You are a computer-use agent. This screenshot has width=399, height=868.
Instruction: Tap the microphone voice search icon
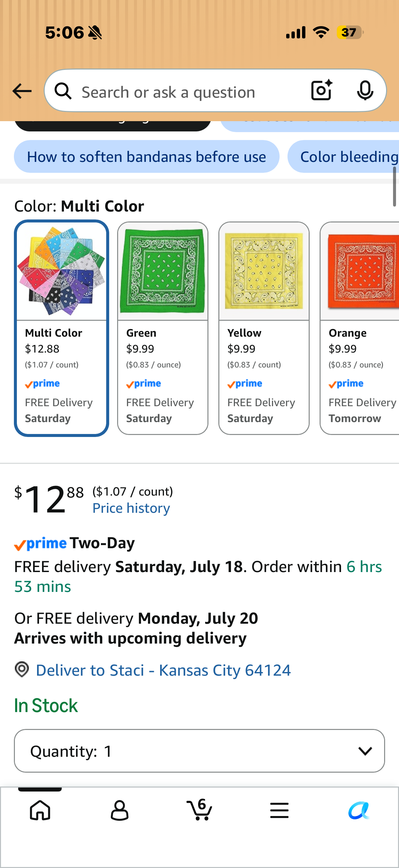(x=365, y=90)
